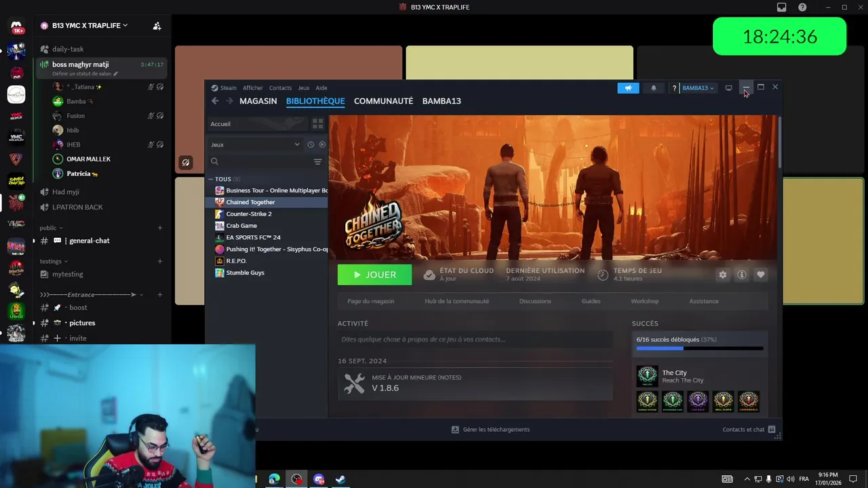Open the Afficher menu
The height and width of the screenshot is (488, 868).
(x=253, y=88)
